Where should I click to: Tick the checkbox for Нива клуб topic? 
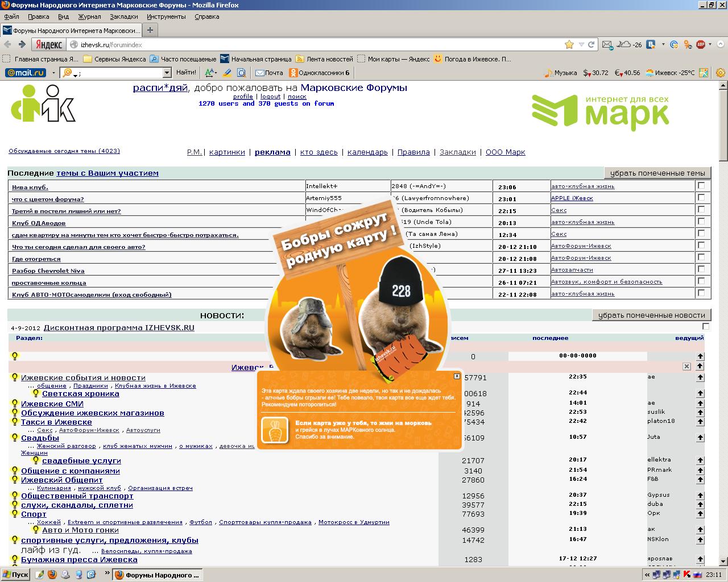701,185
